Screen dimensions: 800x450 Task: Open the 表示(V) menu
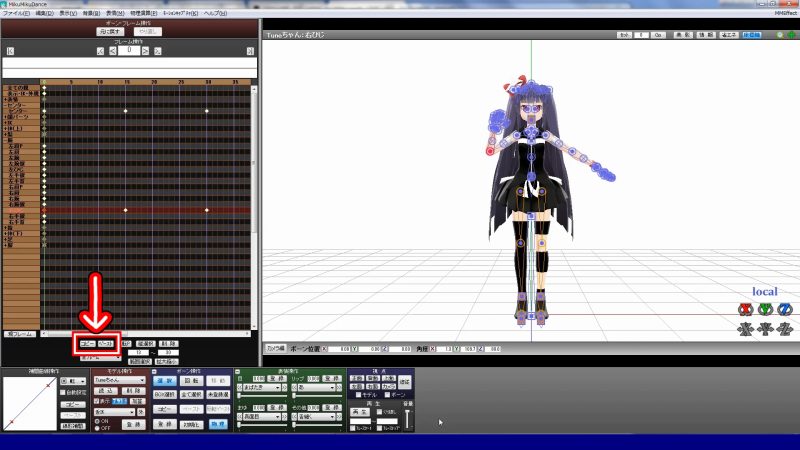point(68,13)
